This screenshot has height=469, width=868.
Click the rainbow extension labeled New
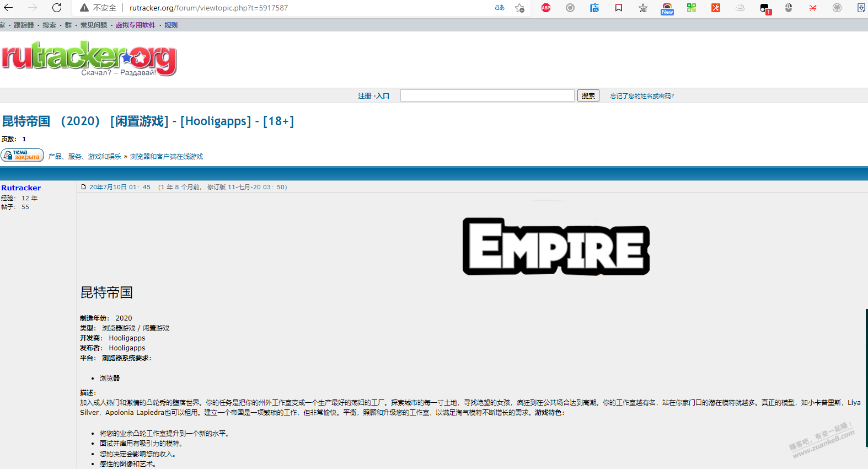pyautogui.click(x=667, y=9)
